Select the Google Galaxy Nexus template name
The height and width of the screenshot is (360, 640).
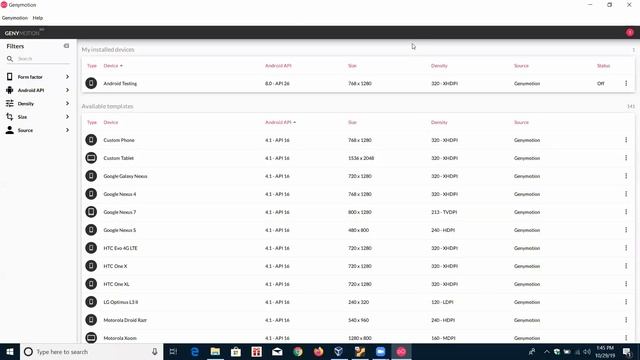[125, 176]
